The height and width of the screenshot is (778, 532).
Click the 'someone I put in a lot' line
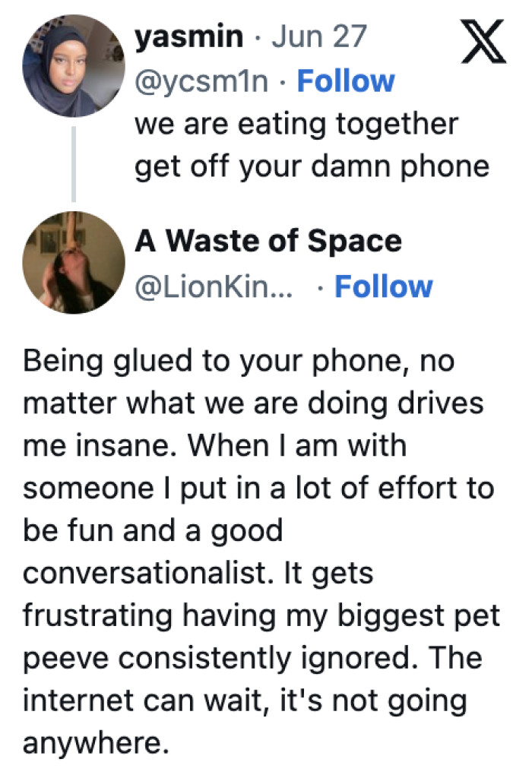(258, 488)
